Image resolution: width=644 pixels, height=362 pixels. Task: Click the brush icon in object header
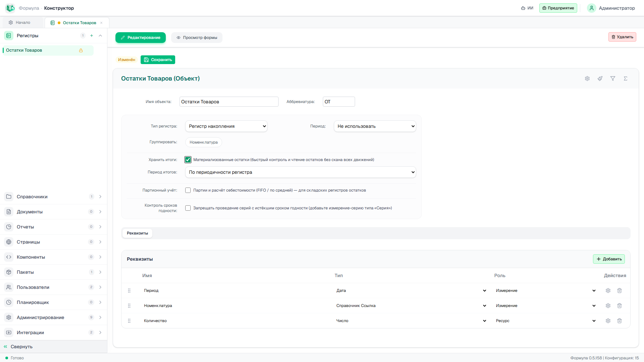click(600, 79)
